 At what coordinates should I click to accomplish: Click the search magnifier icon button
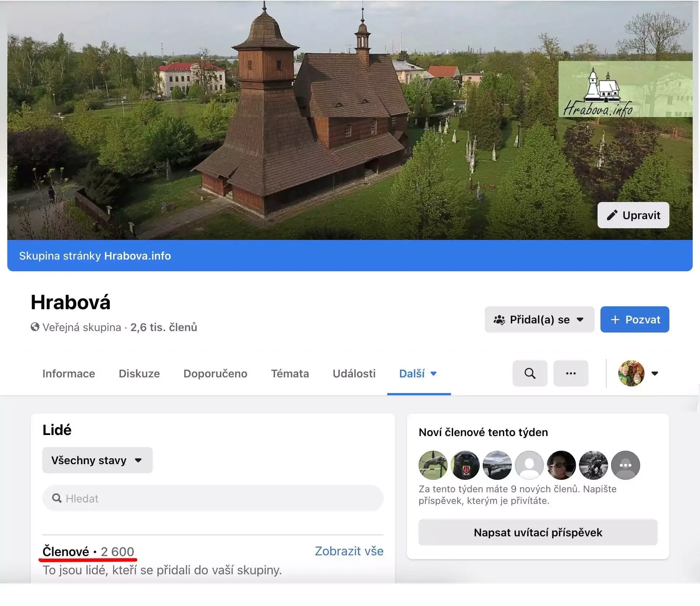530,373
